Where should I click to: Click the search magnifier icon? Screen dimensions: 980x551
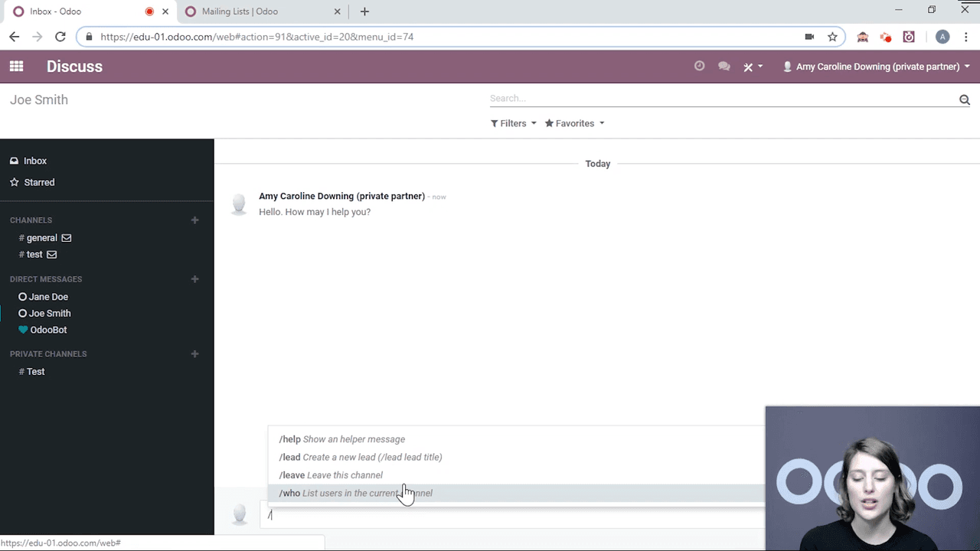[x=964, y=99]
